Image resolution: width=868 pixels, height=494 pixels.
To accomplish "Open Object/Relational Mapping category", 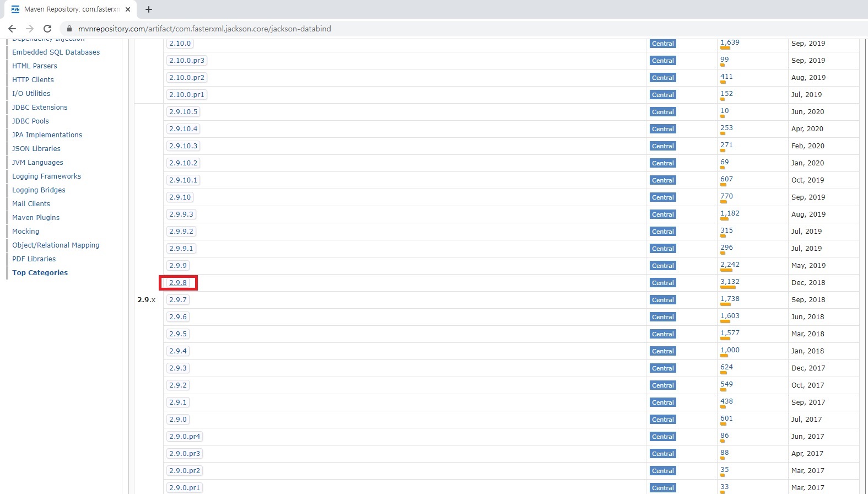I will click(x=56, y=245).
